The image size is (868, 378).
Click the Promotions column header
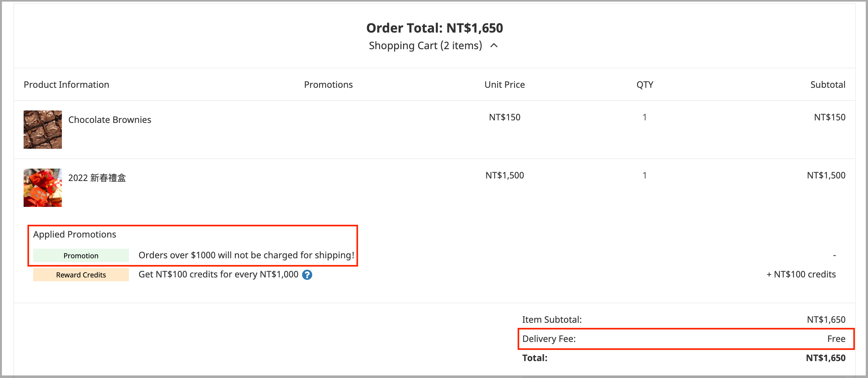(x=328, y=85)
